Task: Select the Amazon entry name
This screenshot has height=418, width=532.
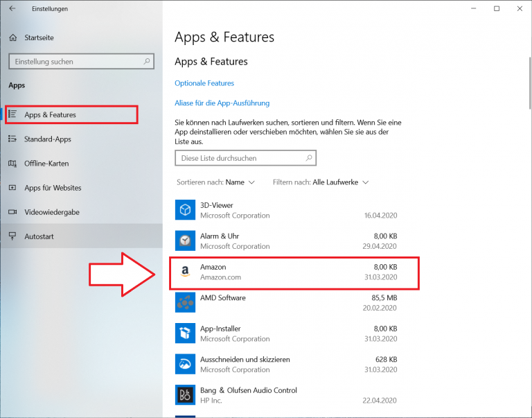Action: click(213, 267)
